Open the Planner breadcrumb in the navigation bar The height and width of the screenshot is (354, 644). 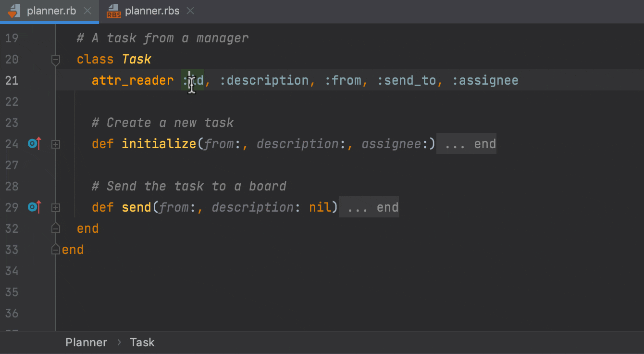click(x=86, y=342)
